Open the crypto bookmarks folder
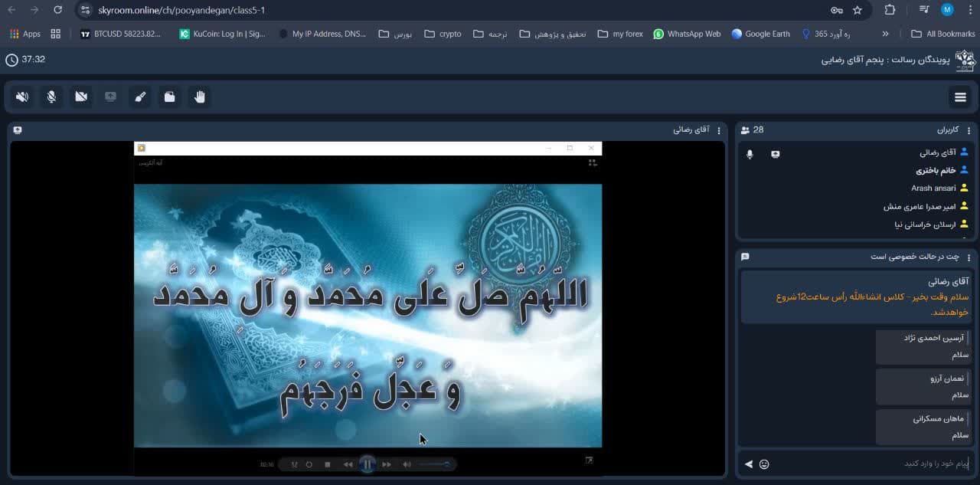This screenshot has width=980, height=485. [x=443, y=34]
